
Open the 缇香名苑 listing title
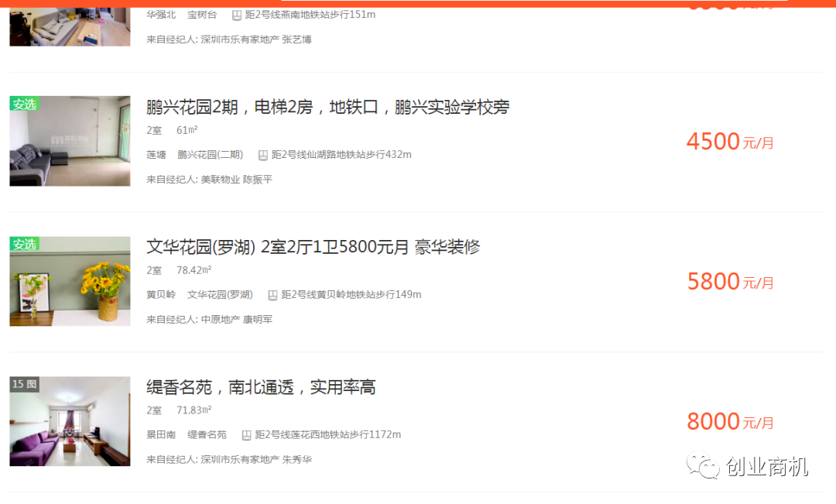262,387
